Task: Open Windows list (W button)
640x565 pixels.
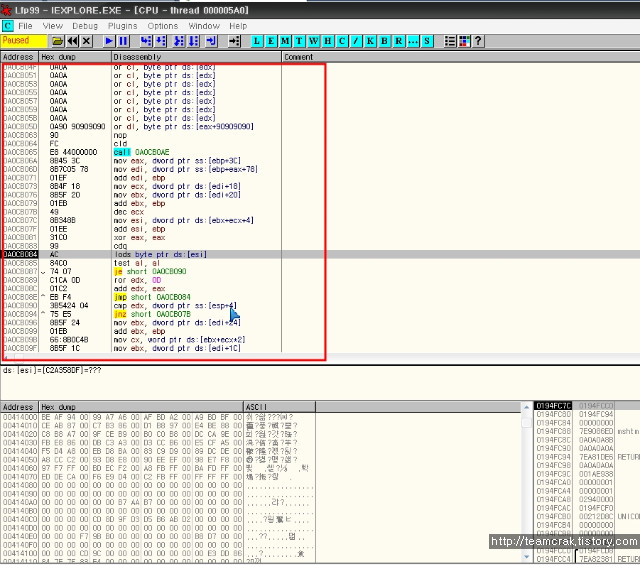Action: point(313,41)
